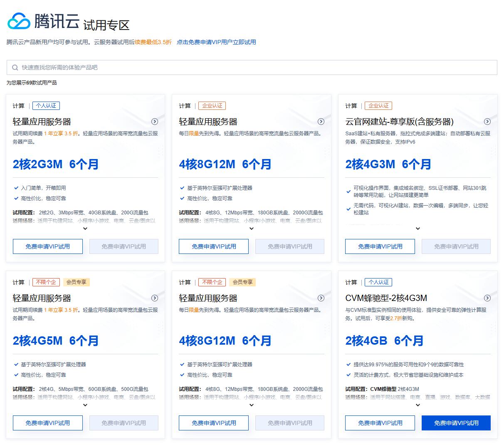The width and height of the screenshot is (504, 445).
Task: Expand details chevron on the 云官网建站 card
Action: pyautogui.click(x=418, y=229)
